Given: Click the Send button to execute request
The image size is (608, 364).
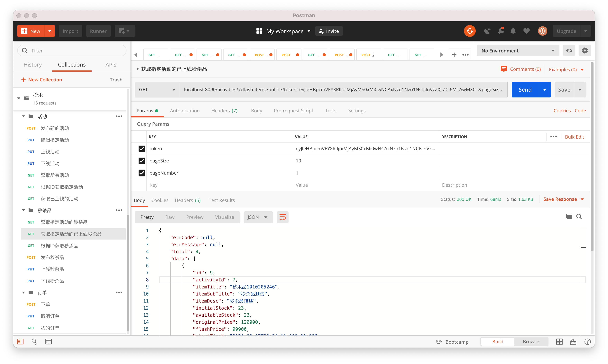Looking at the screenshot, I should [x=525, y=90].
